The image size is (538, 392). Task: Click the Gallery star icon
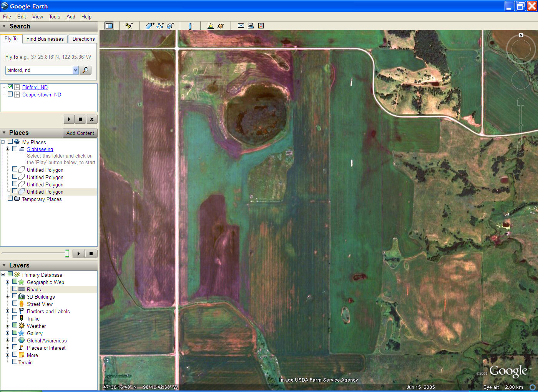coord(22,333)
